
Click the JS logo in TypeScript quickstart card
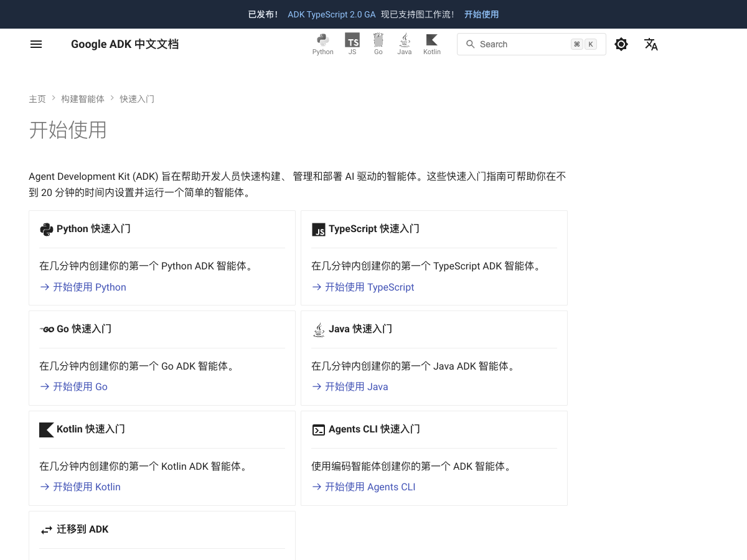coord(319,230)
